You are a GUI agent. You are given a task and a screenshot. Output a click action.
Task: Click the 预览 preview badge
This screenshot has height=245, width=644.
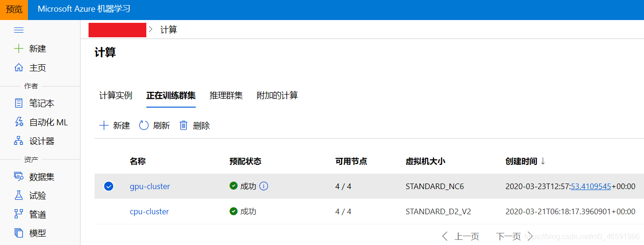[14, 10]
